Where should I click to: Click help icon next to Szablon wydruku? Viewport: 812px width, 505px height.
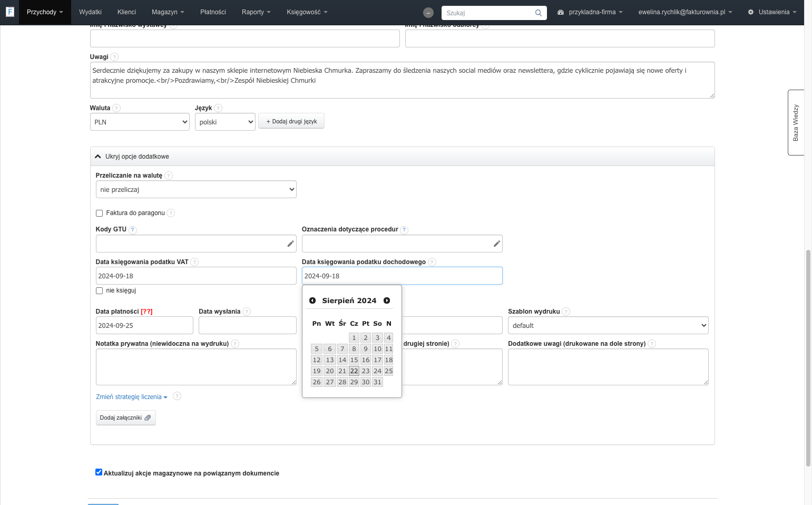coord(566,312)
